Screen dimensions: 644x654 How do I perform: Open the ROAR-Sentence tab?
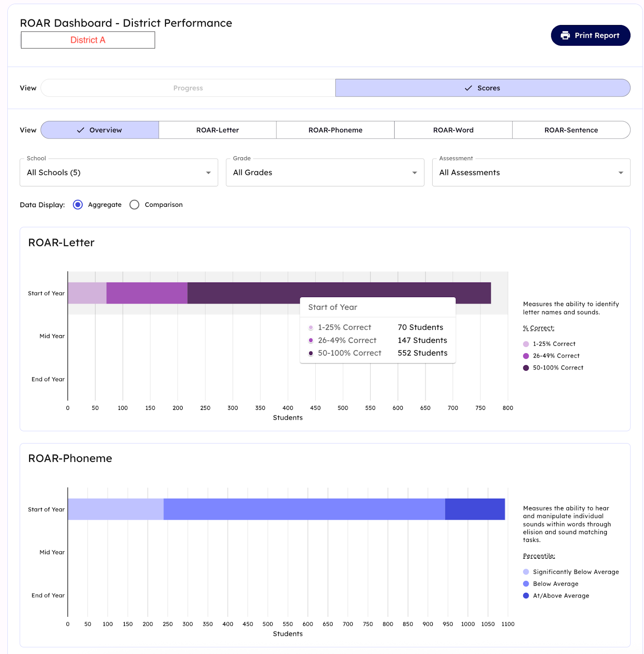click(571, 130)
